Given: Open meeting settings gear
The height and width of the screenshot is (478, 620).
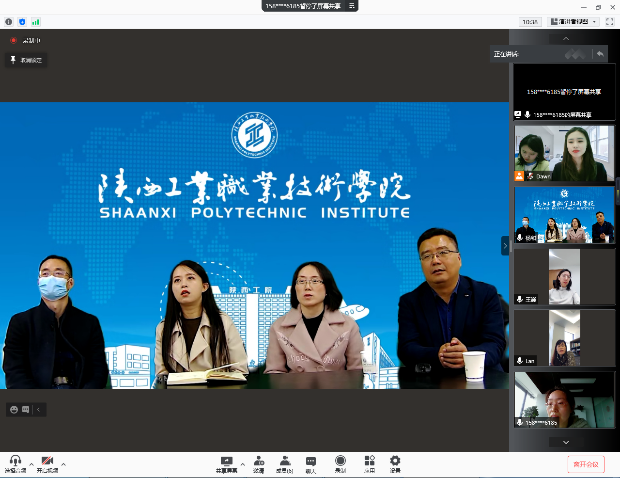Looking at the screenshot, I should click(x=395, y=461).
